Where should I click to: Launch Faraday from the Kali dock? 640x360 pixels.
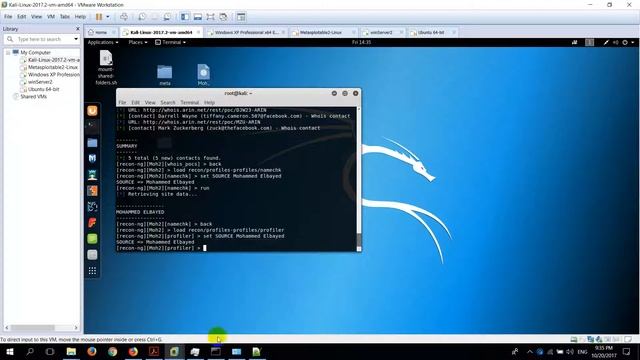[92, 223]
